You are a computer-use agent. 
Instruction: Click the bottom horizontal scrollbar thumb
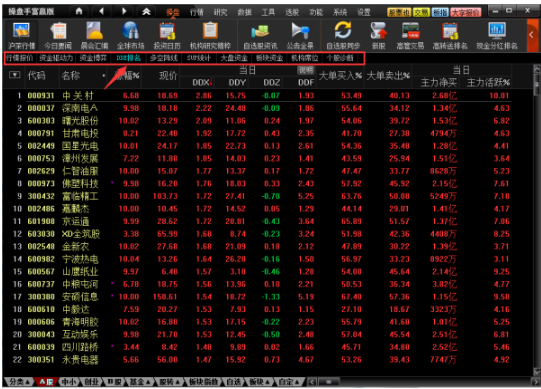pyautogui.click(x=329, y=382)
